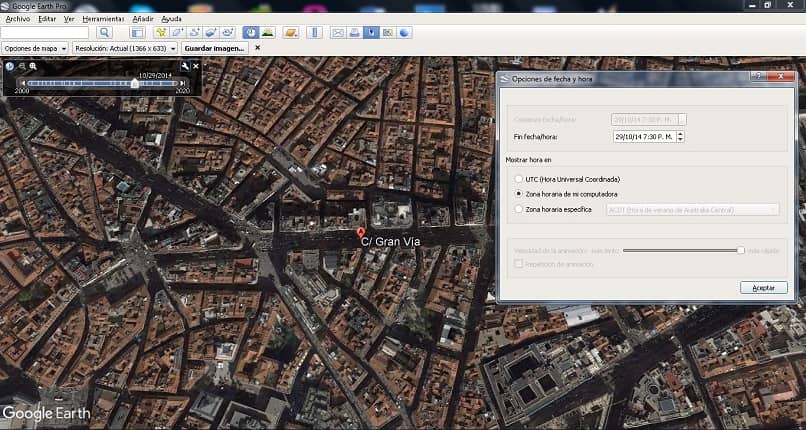Select the add image overlay tool
Viewport: 806px width, 430px height.
tap(211, 33)
